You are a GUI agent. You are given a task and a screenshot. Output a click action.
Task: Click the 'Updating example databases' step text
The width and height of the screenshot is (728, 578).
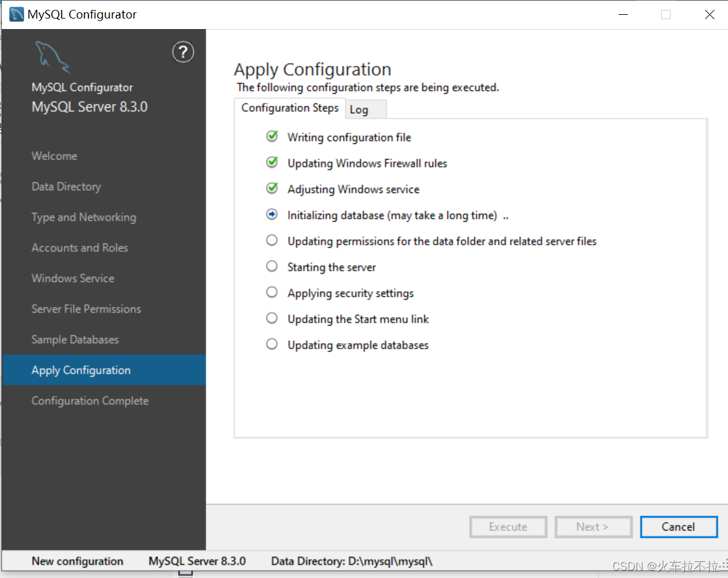pos(358,345)
